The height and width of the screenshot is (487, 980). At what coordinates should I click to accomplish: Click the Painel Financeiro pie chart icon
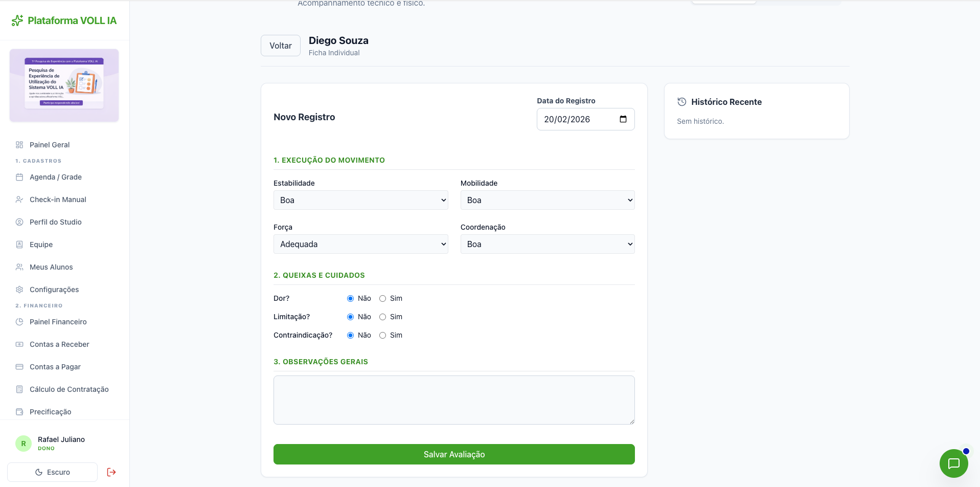pyautogui.click(x=19, y=322)
